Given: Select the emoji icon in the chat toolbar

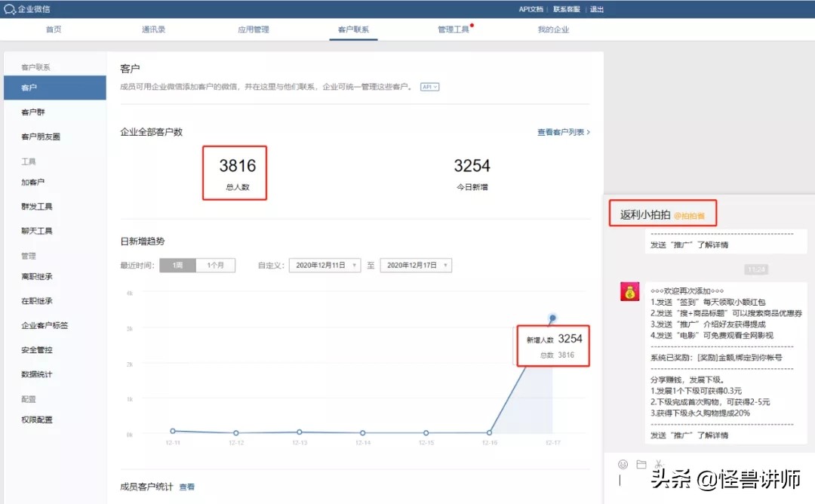Looking at the screenshot, I should [623, 464].
